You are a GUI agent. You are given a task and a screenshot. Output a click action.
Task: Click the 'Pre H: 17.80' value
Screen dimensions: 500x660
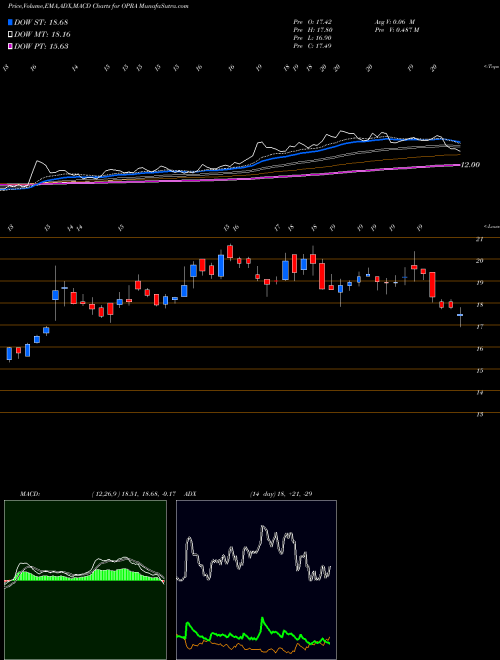coord(312,30)
